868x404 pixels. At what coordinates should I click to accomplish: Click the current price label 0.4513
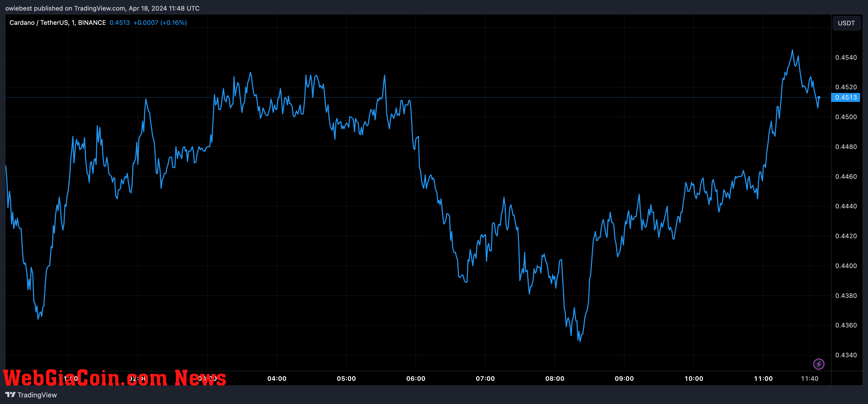coord(846,97)
